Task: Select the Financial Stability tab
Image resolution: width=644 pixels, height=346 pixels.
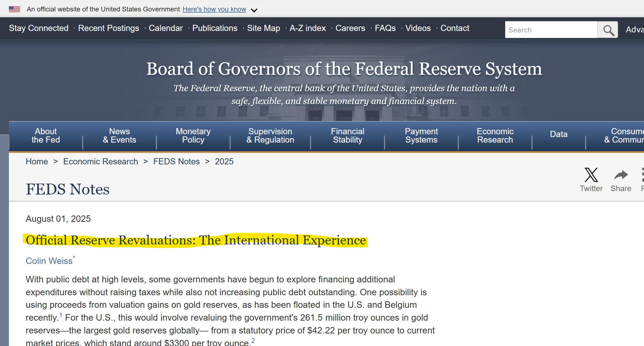Action: coord(347,136)
